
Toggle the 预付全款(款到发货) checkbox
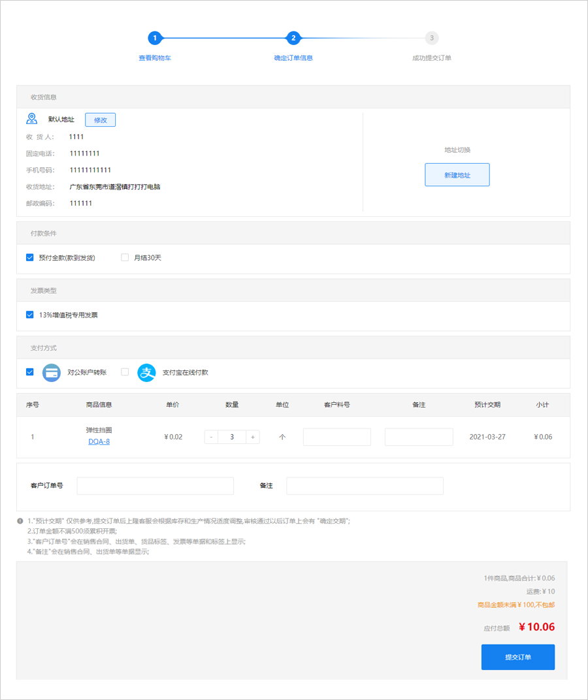[x=29, y=257]
